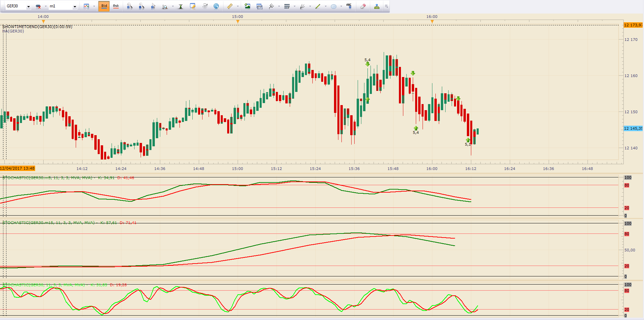Click the SHOWTIMETOEND(GER30) indicator label
This screenshot has height=320, width=644.
[37, 27]
